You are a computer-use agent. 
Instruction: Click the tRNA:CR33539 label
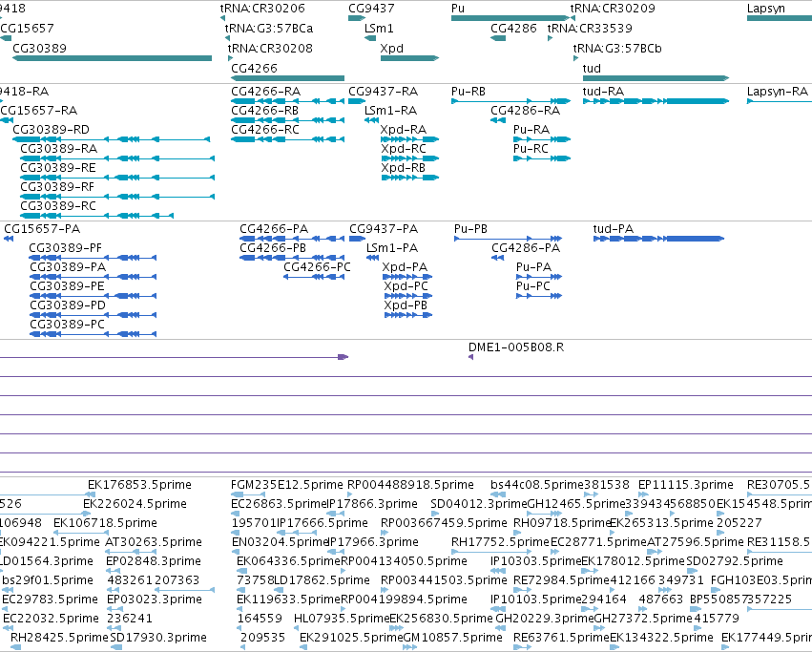pos(590,28)
